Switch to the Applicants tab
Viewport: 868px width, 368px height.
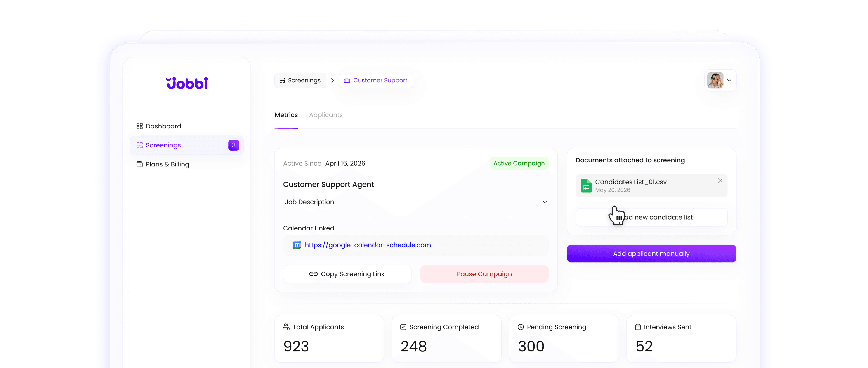click(x=325, y=115)
